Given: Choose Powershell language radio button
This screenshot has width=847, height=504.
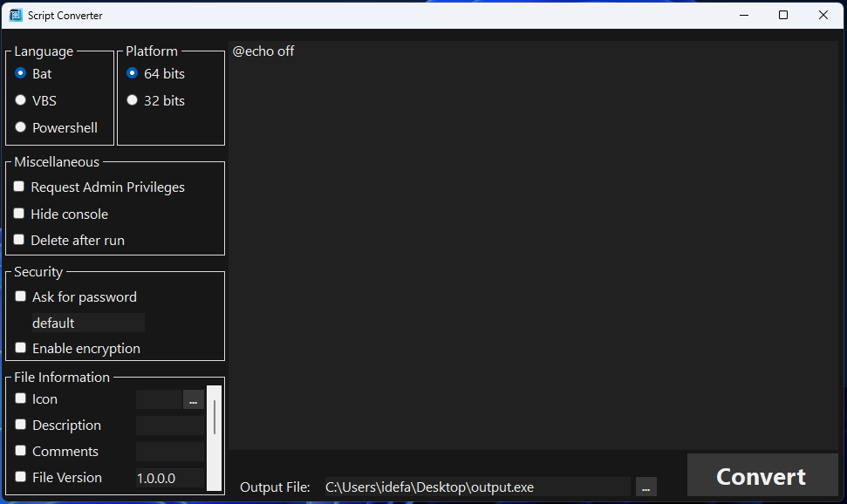Looking at the screenshot, I should click(x=21, y=127).
